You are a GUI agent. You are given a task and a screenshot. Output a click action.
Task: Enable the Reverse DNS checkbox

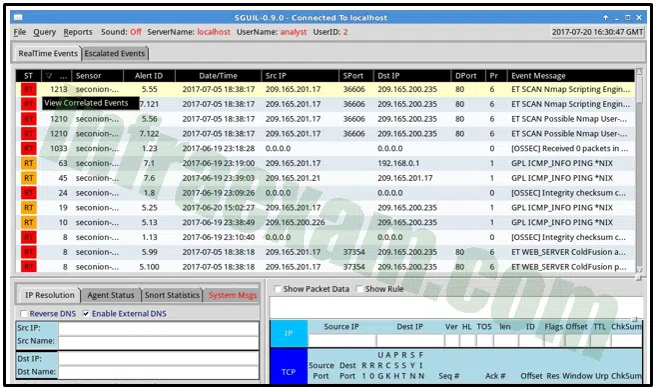click(24, 314)
